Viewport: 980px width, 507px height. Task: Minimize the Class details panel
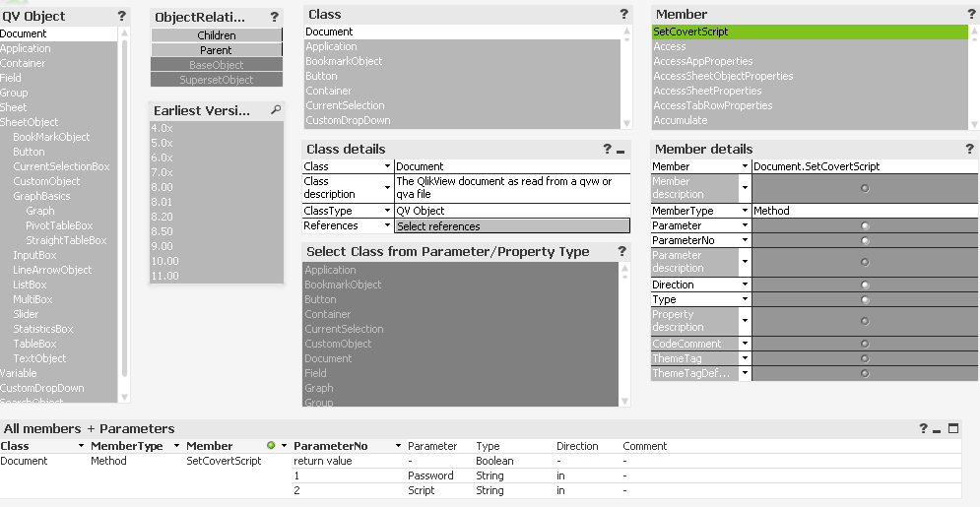(x=621, y=150)
